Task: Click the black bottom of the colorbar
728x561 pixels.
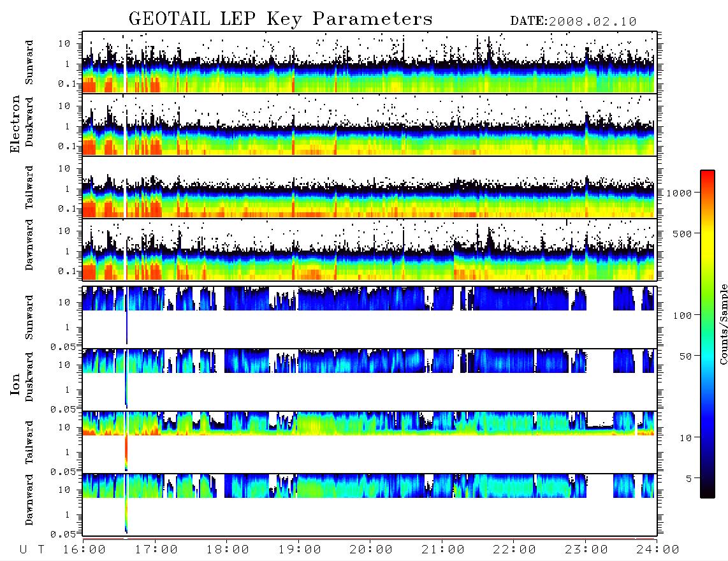Action: coord(708,490)
